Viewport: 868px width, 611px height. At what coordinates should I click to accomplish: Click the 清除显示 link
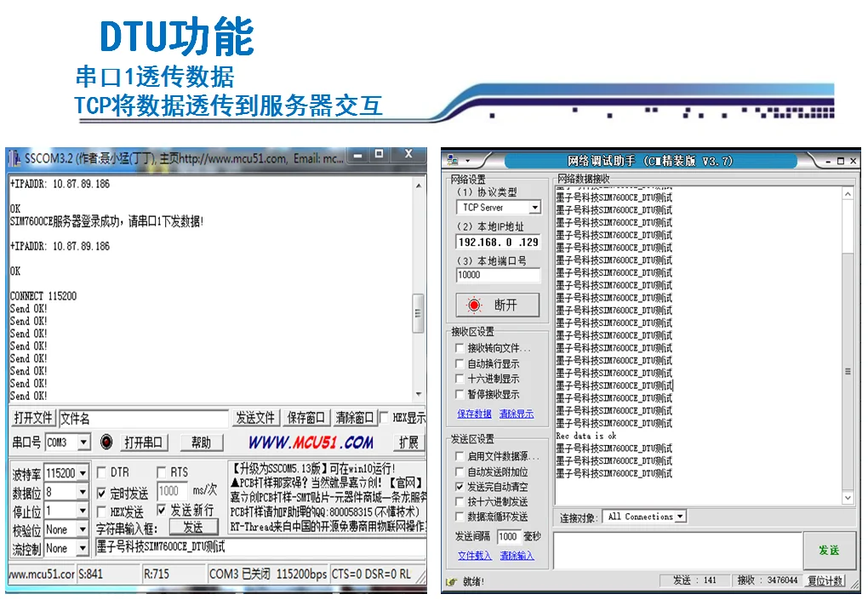(517, 414)
